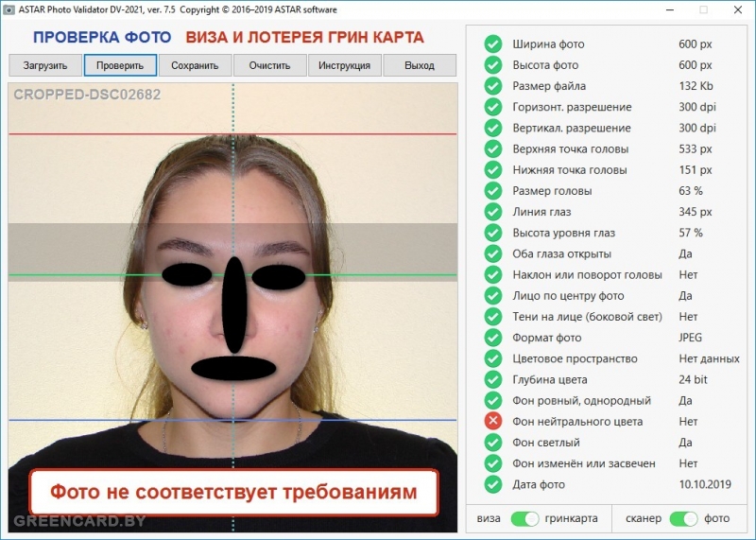756x540 pixels.
Task: Click check icon beside Фон изменён или засвечен
Action: (x=493, y=463)
